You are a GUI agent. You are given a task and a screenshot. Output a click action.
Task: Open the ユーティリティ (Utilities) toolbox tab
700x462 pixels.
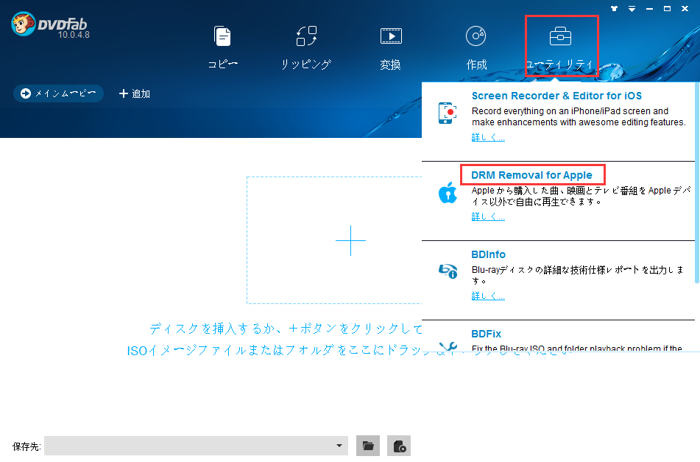click(561, 48)
